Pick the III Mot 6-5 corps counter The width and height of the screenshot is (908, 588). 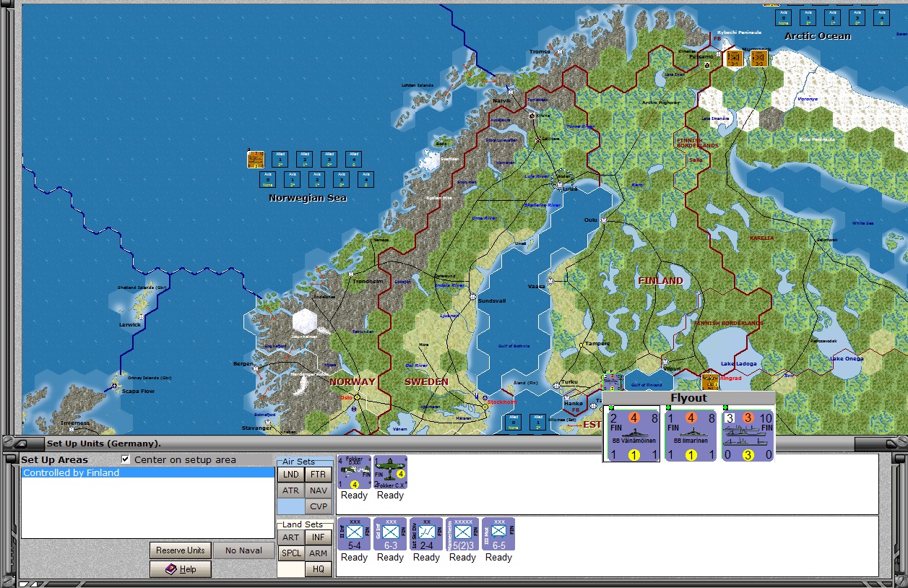[x=498, y=534]
